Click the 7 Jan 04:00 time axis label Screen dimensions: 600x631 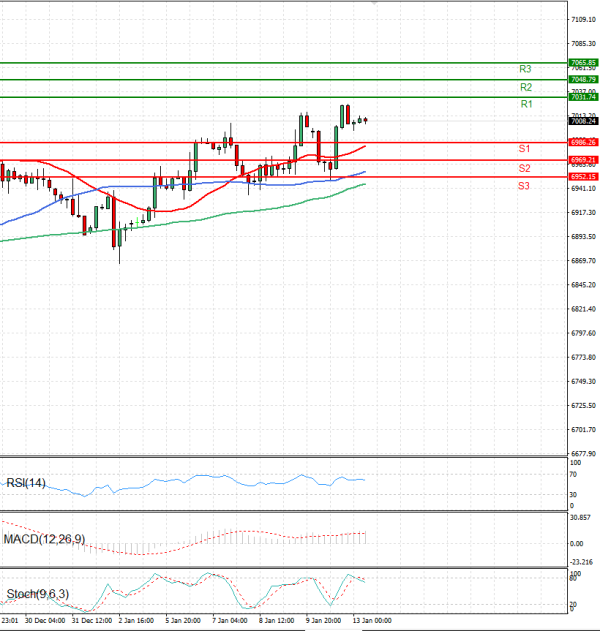[229, 621]
